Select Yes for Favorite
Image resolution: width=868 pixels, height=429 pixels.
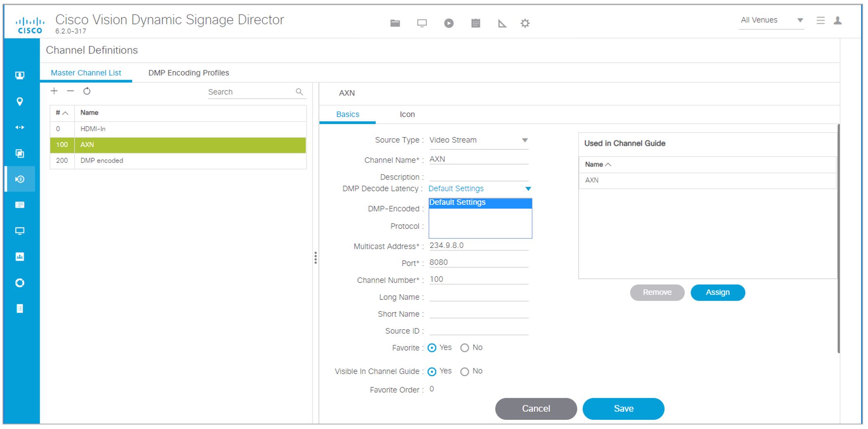tap(432, 348)
